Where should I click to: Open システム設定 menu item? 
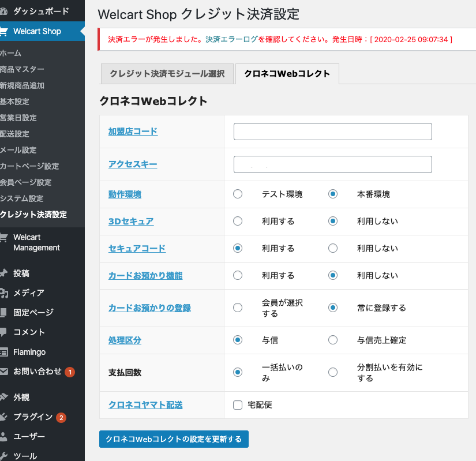[22, 198]
